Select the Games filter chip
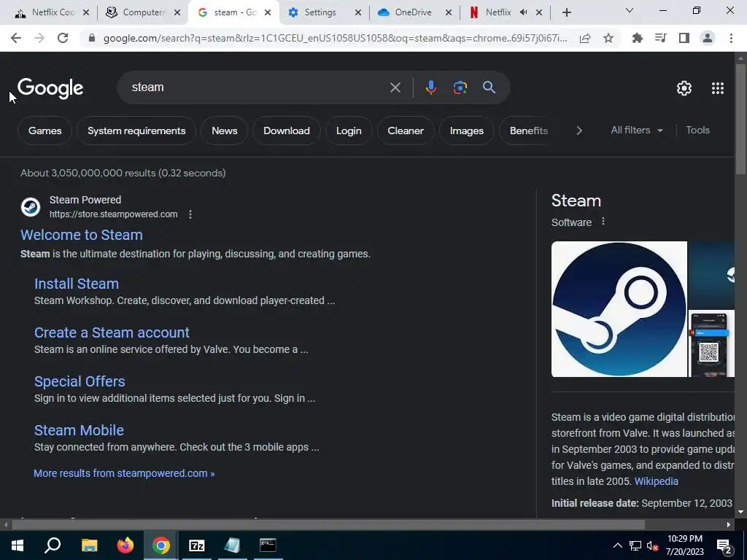This screenshot has height=560, width=747. pos(44,131)
